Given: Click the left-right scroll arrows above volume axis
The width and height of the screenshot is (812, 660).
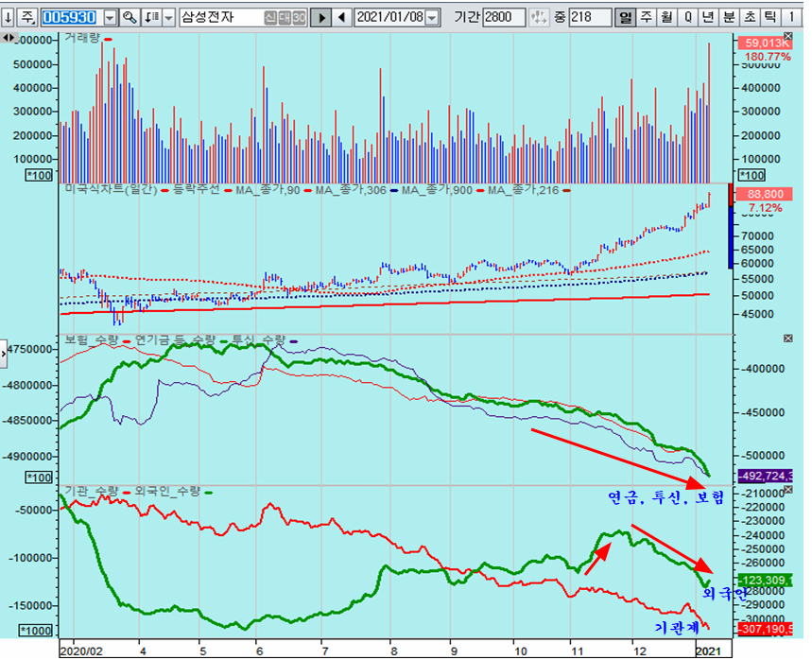Looking at the screenshot, I should pyautogui.click(x=9, y=38).
